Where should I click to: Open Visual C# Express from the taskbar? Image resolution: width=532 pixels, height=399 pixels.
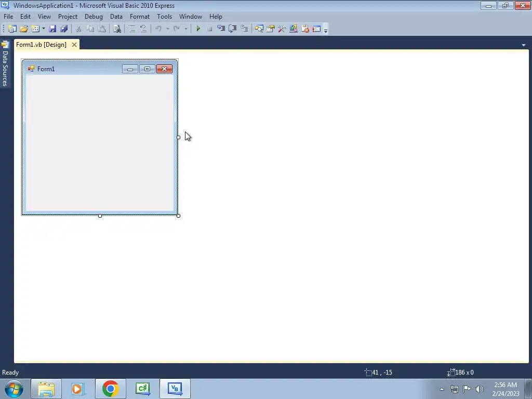click(x=142, y=389)
